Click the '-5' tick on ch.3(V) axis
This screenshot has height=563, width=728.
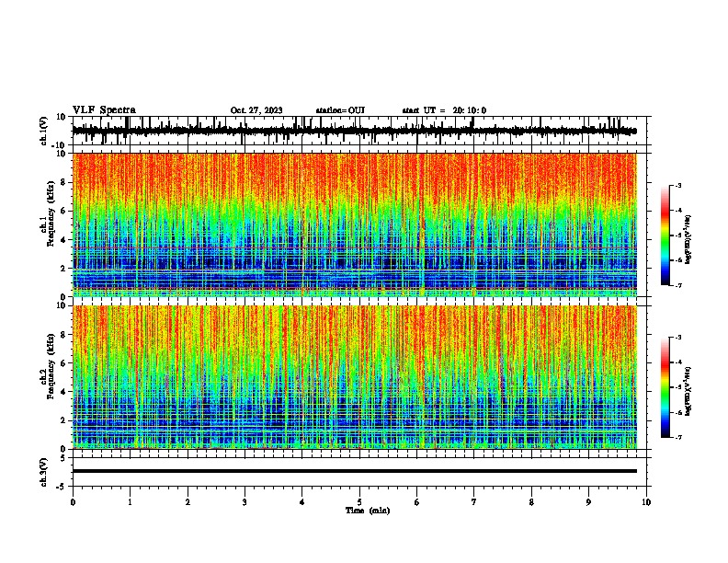click(x=62, y=487)
